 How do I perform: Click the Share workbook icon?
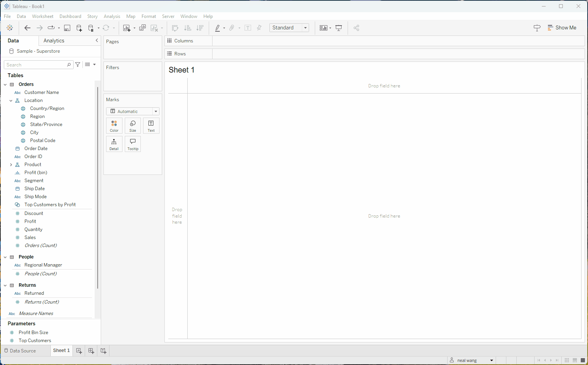356,28
